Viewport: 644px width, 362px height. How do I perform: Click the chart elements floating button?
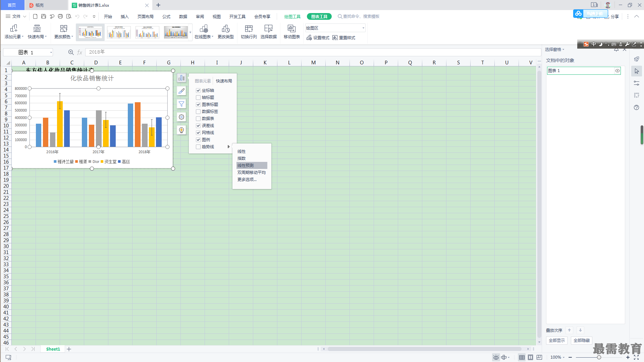[181, 78]
